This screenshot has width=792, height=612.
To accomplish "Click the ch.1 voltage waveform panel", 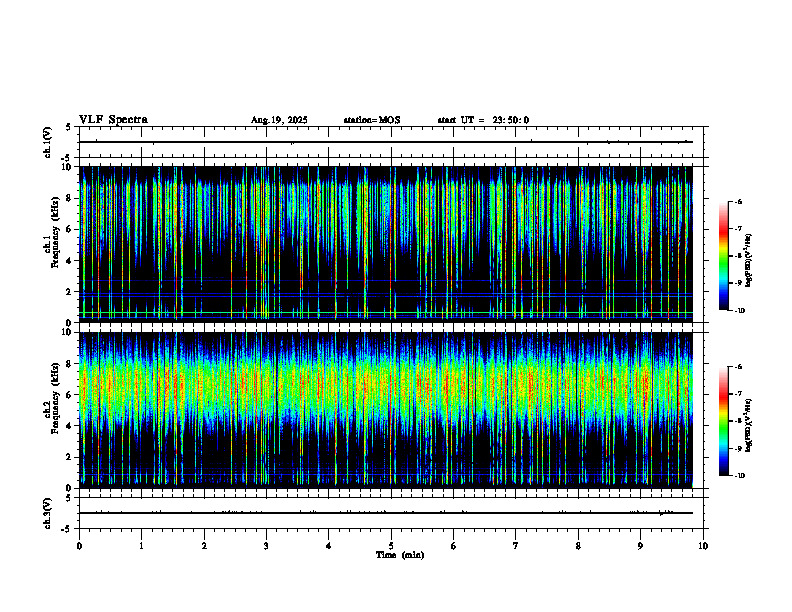I will 391,142.
